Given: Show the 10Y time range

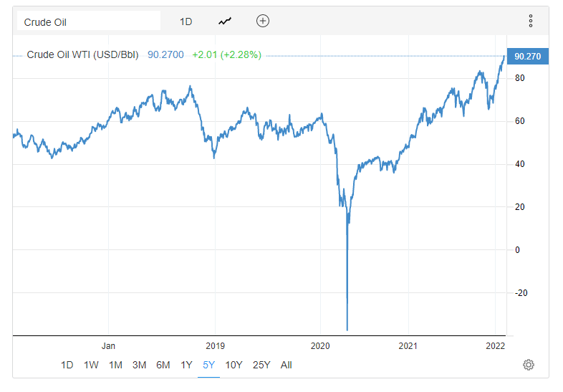Looking at the screenshot, I should (x=234, y=365).
